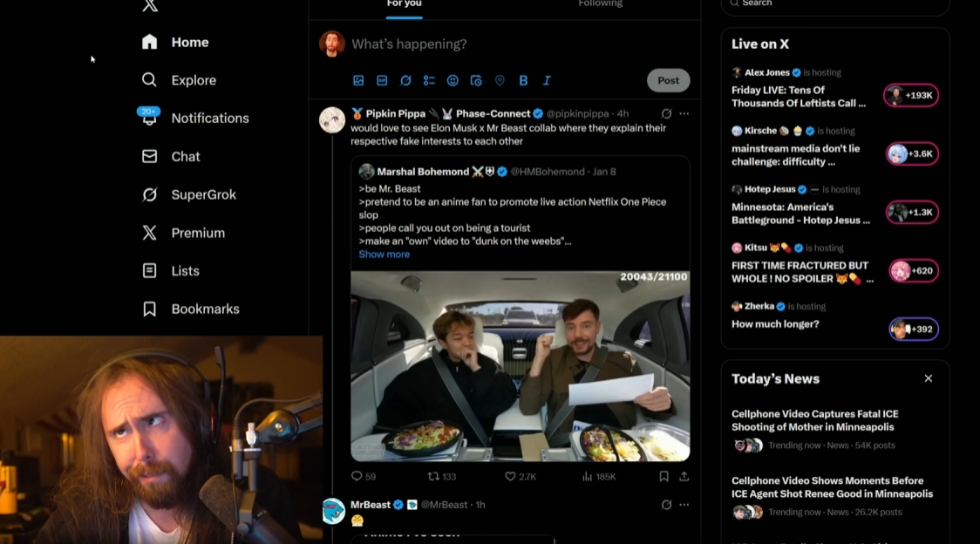Click the profile avatar in the composer
Screen dimensions: 980x544
click(332, 44)
